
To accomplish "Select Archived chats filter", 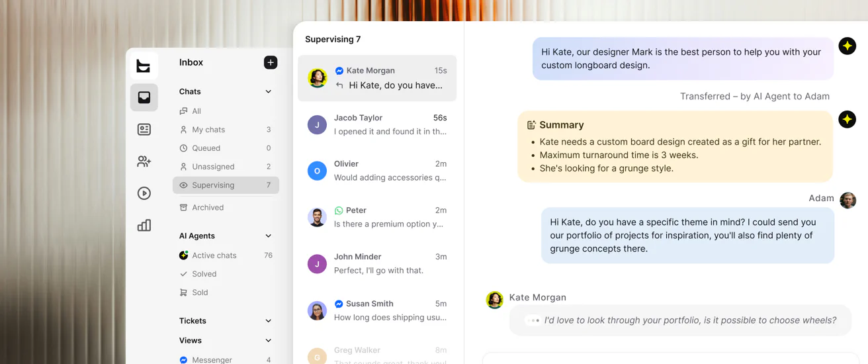I will (226, 207).
